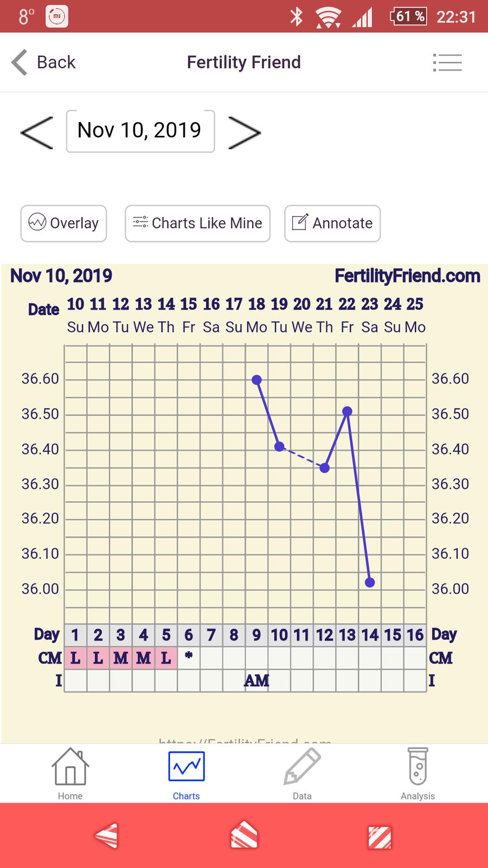Open Charts Like Mine
The image size is (488, 868).
pyautogui.click(x=197, y=223)
